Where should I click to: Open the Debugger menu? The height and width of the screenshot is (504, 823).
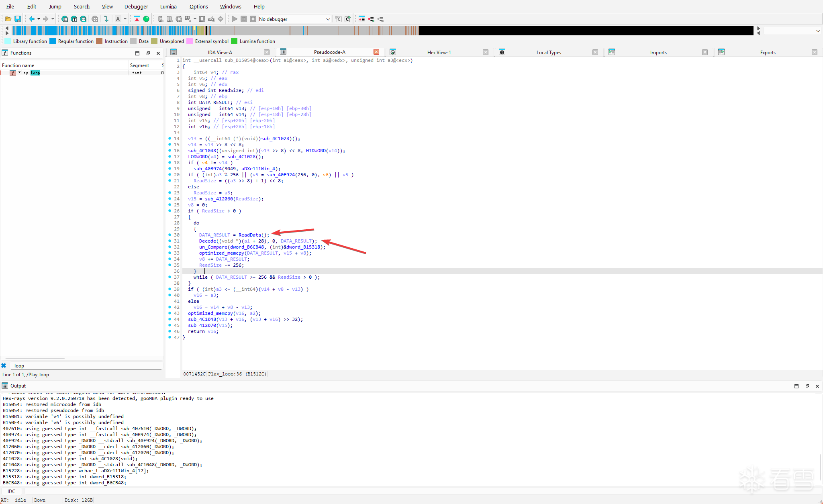click(x=136, y=6)
